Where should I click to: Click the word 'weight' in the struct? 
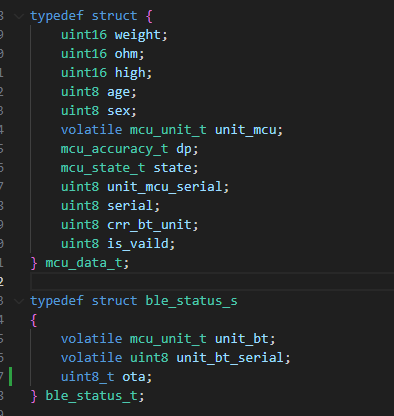point(138,35)
